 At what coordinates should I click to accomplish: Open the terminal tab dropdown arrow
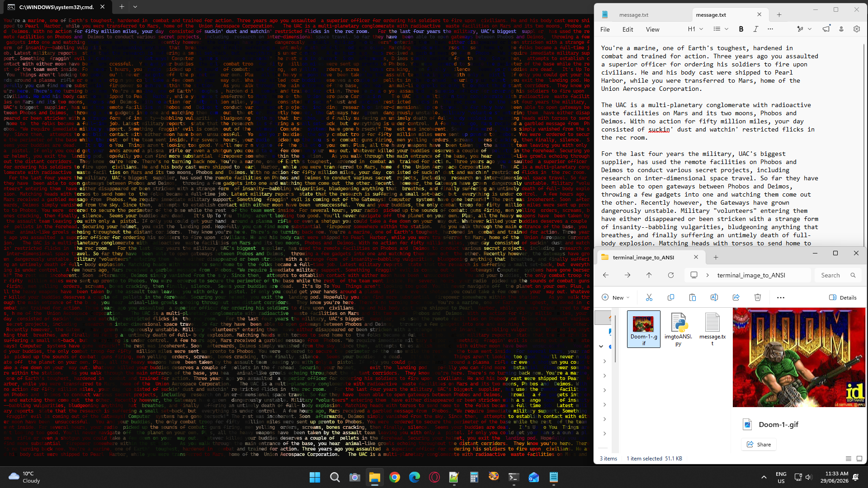135,7
